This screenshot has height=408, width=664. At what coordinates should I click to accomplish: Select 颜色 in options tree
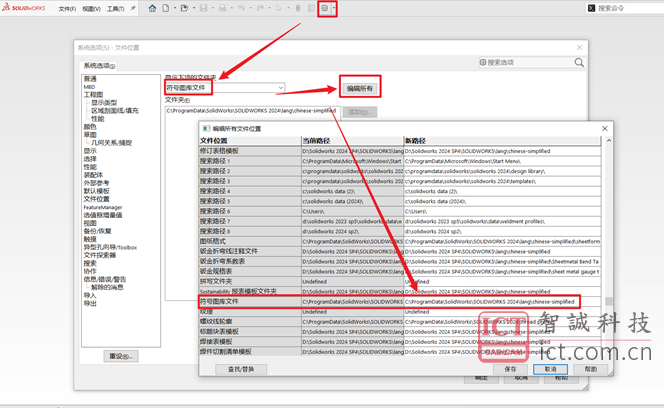[90, 127]
